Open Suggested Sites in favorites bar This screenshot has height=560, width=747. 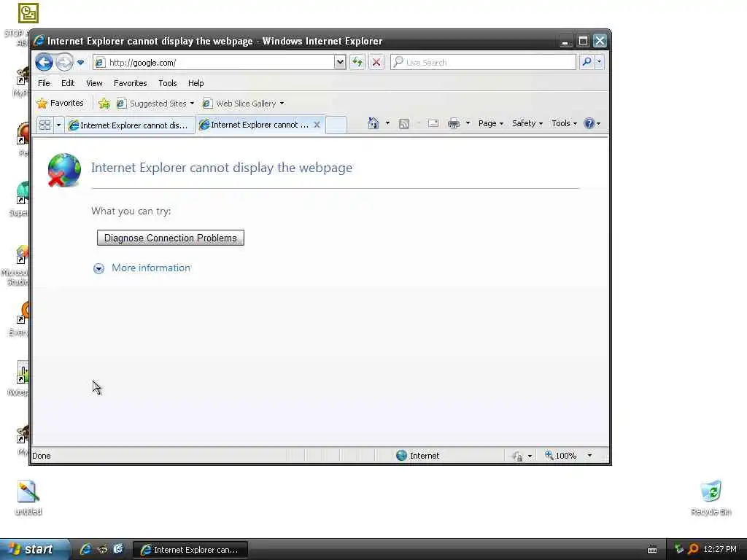tap(155, 104)
